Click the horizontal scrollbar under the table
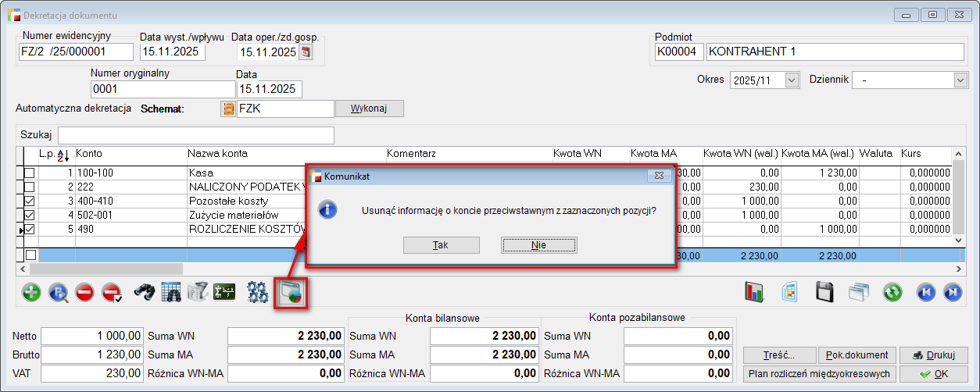This screenshot has height=392, width=980. [469, 269]
